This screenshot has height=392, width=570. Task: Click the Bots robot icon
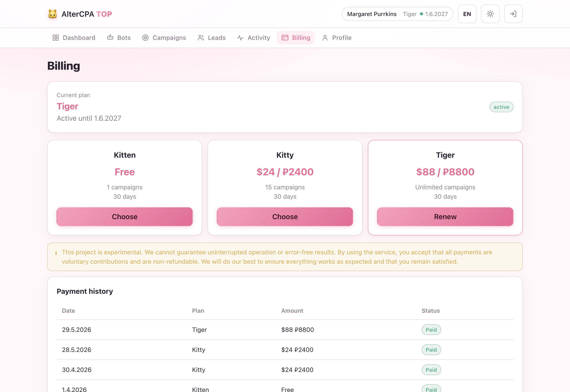[110, 37]
